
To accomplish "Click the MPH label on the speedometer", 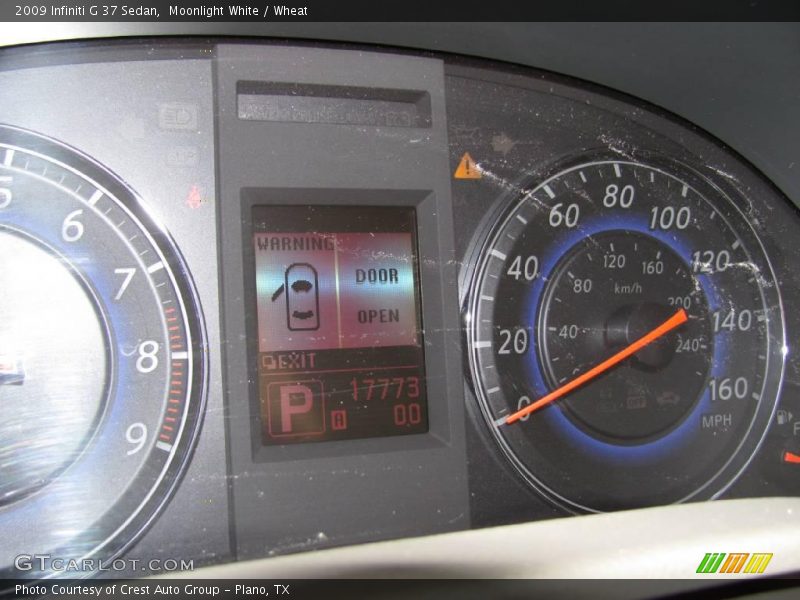I will pos(716,421).
